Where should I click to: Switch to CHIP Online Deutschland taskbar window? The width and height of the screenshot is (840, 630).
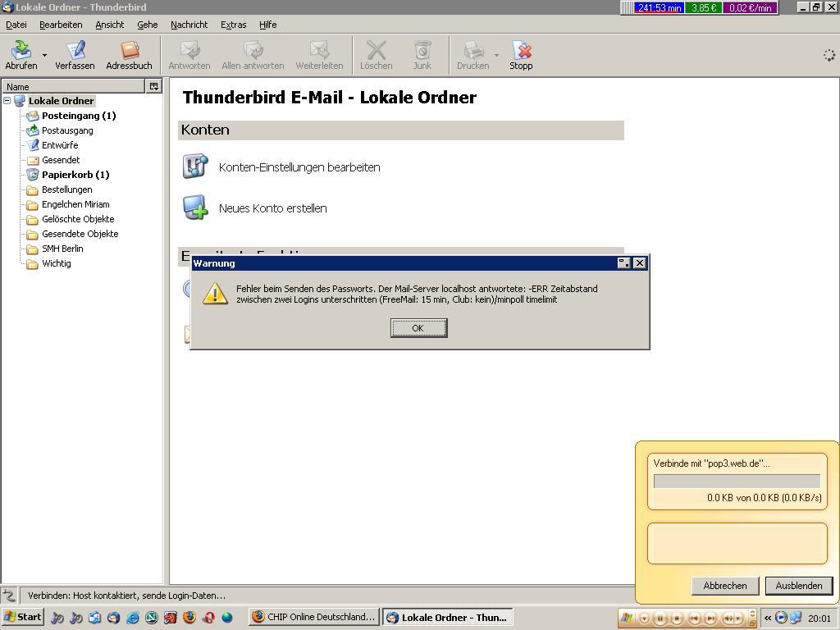pyautogui.click(x=314, y=617)
